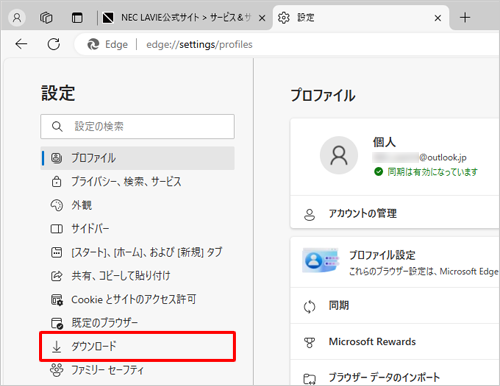
Task: Open 既定のブラウザー settings
Action: (x=137, y=323)
